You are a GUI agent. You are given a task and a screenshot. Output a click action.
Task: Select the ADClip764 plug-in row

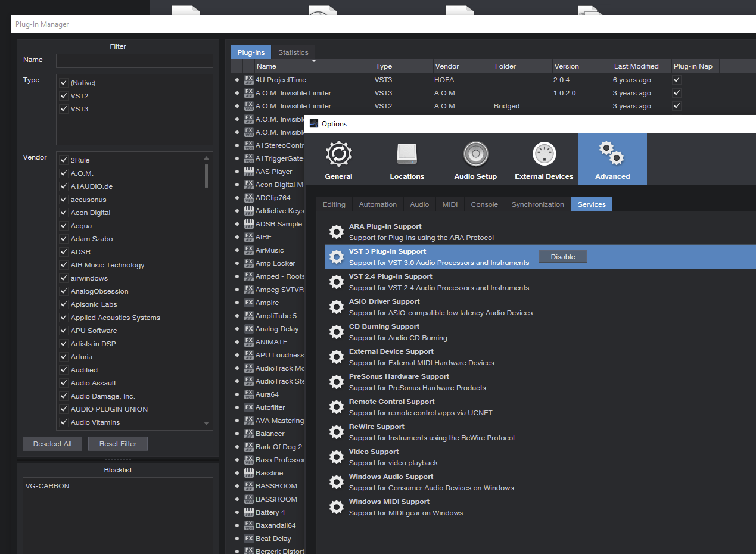coord(273,198)
